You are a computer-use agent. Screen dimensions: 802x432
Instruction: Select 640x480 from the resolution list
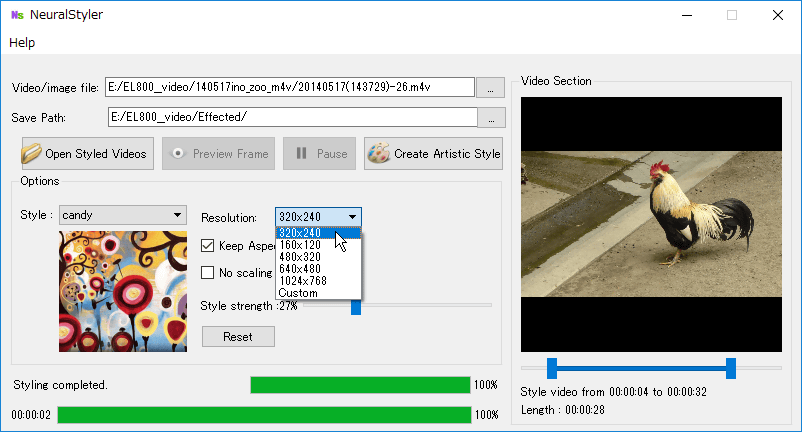(301, 268)
